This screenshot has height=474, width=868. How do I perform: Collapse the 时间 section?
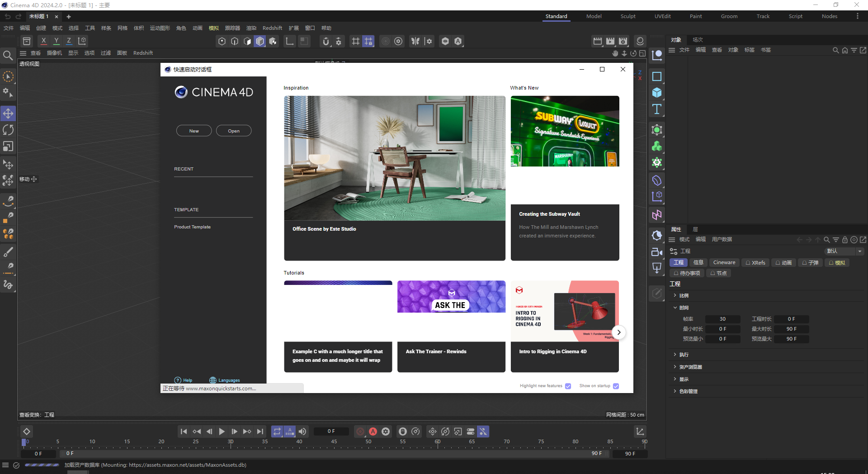675,308
